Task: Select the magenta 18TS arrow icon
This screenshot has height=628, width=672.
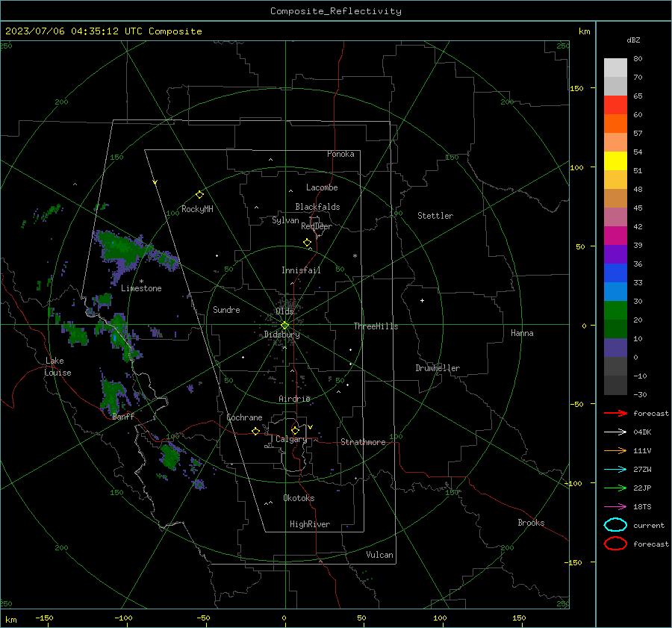Action: (x=615, y=507)
